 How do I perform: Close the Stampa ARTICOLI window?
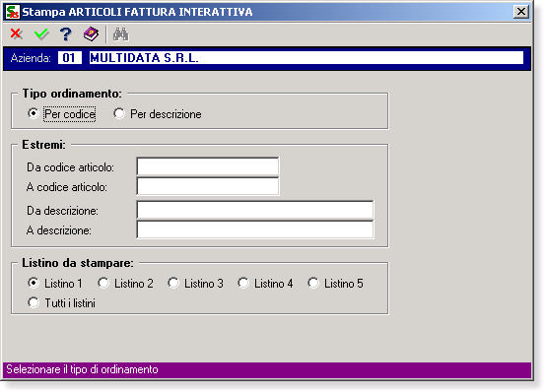coord(521,12)
